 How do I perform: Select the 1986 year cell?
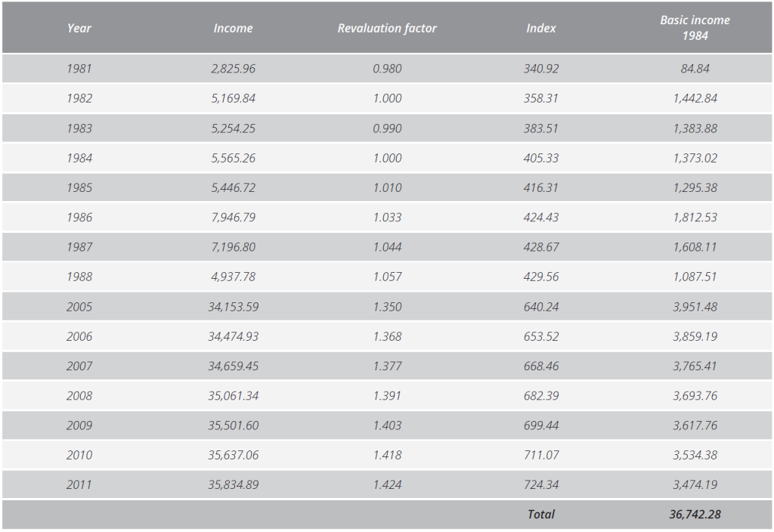[79, 218]
